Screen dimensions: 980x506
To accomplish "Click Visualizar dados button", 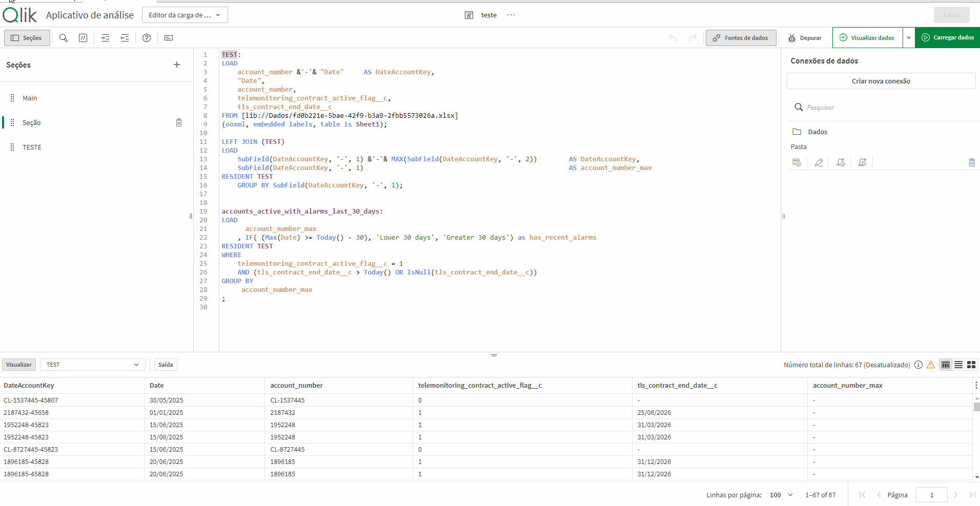I will pyautogui.click(x=867, y=37).
